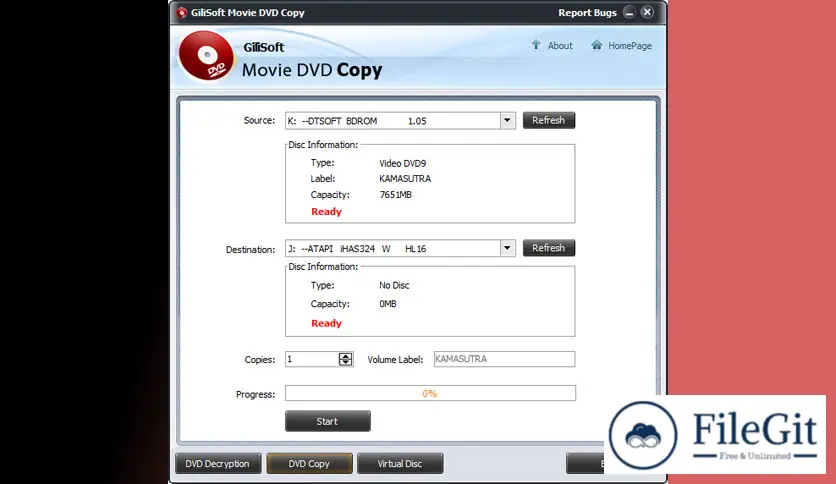
Task: Click the HomePage house icon
Action: pyautogui.click(x=597, y=45)
